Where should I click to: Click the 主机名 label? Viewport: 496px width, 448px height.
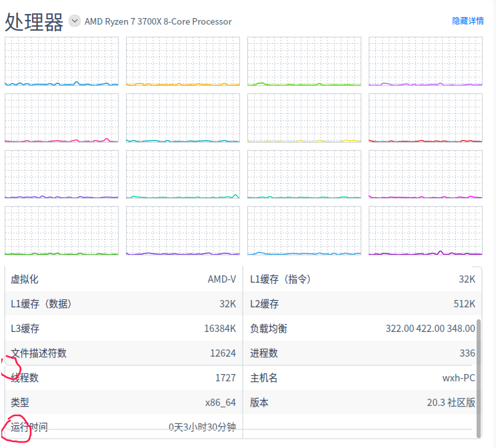pyautogui.click(x=263, y=378)
